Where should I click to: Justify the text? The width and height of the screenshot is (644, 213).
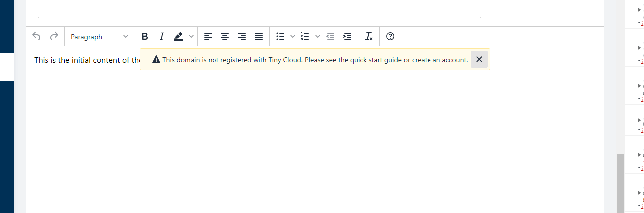(259, 36)
